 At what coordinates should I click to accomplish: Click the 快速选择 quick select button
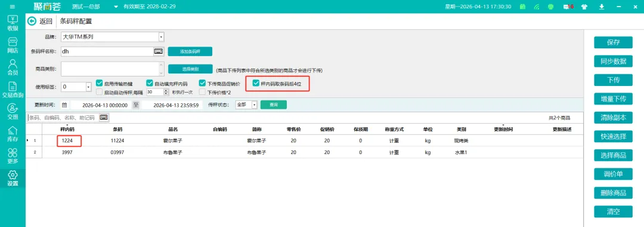[x=613, y=136]
